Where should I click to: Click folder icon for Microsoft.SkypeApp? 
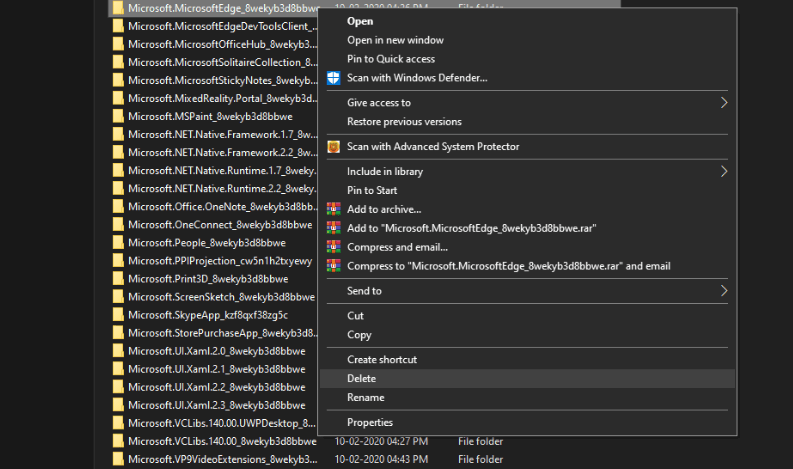coord(118,315)
